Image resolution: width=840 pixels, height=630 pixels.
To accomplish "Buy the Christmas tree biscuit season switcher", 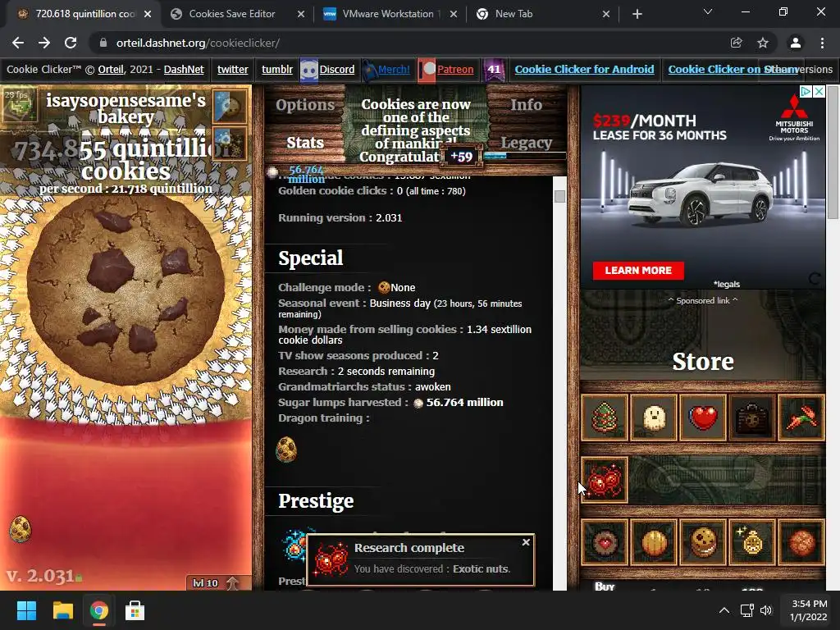I will [x=605, y=418].
